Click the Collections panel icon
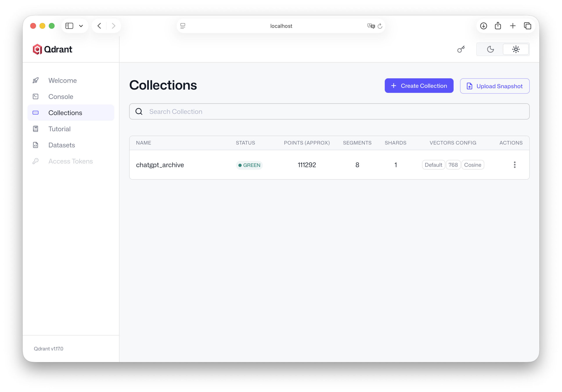 pyautogui.click(x=36, y=113)
